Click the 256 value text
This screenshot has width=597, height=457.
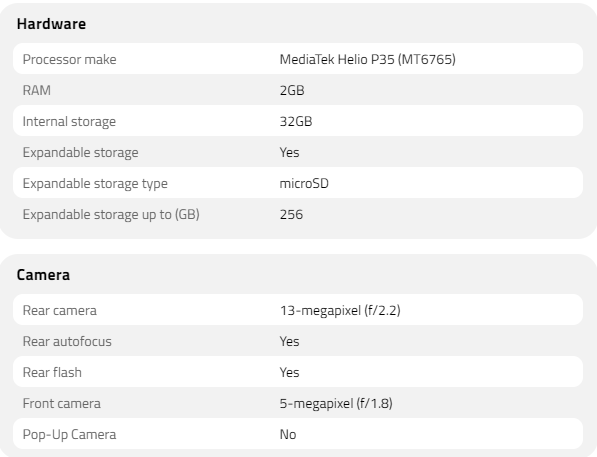(x=291, y=214)
